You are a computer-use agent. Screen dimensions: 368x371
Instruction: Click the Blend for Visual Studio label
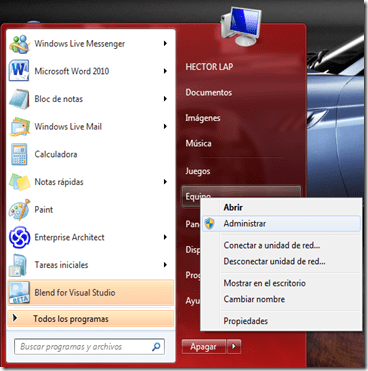pyautogui.click(x=75, y=293)
